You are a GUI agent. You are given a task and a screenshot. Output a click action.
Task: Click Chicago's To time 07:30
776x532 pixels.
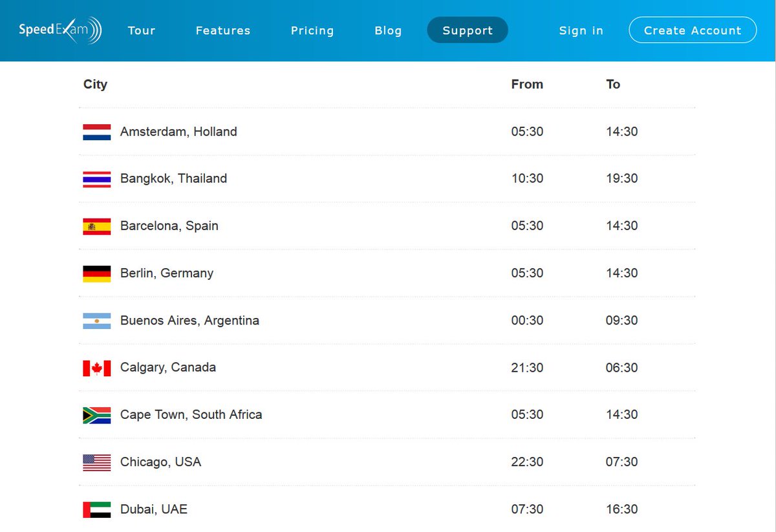[622, 462]
